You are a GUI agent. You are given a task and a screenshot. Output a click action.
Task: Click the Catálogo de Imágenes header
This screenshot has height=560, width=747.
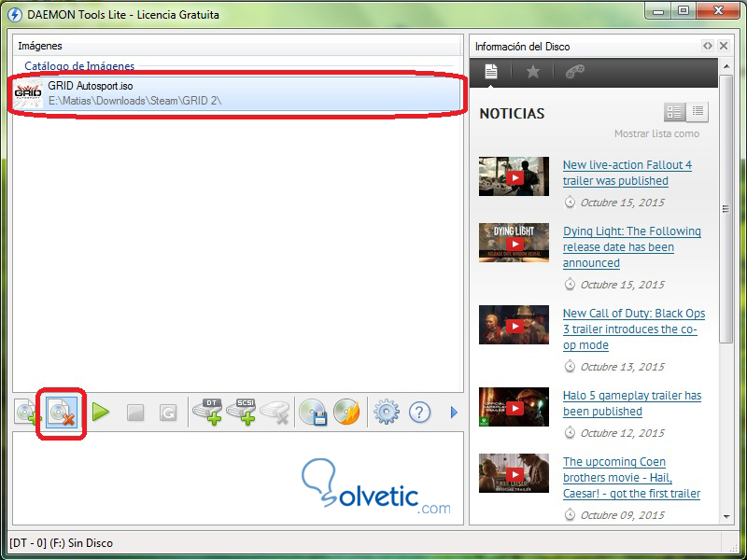(x=79, y=66)
